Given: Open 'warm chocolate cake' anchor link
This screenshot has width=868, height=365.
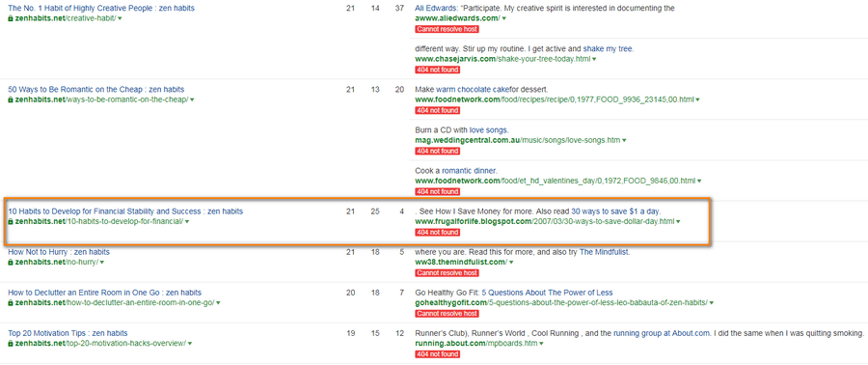Looking at the screenshot, I should (473, 89).
